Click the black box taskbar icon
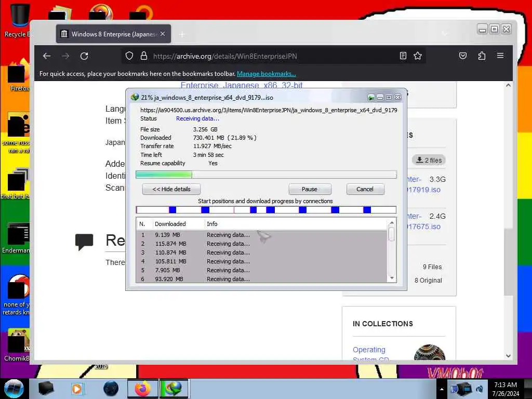This screenshot has width=532, height=399. coord(46,389)
